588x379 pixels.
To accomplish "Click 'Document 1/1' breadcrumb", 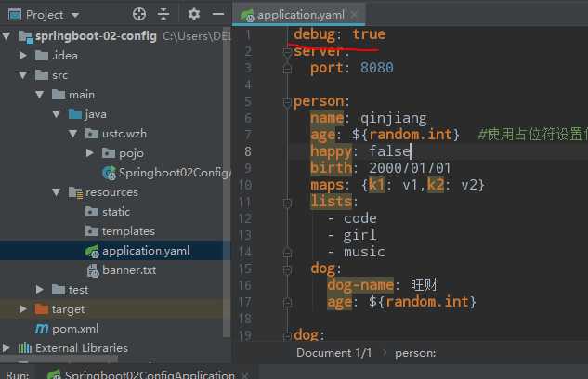I will point(333,353).
